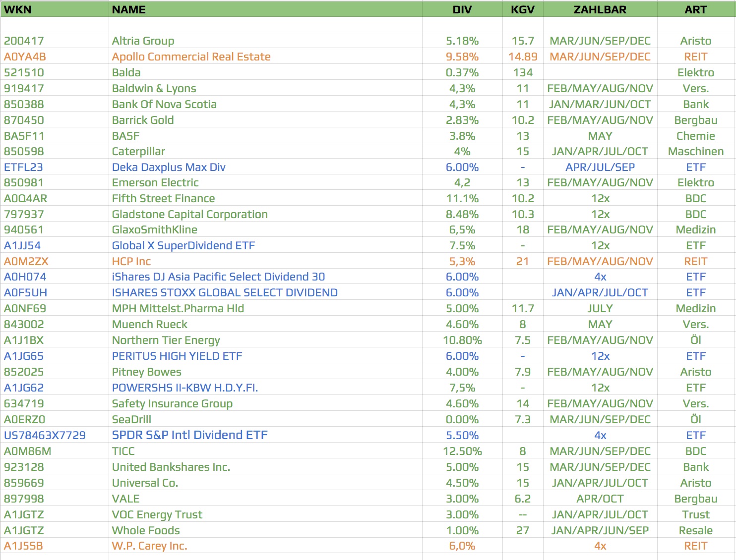
Task: Click the Northern Tier Energy cell
Action: point(265,340)
